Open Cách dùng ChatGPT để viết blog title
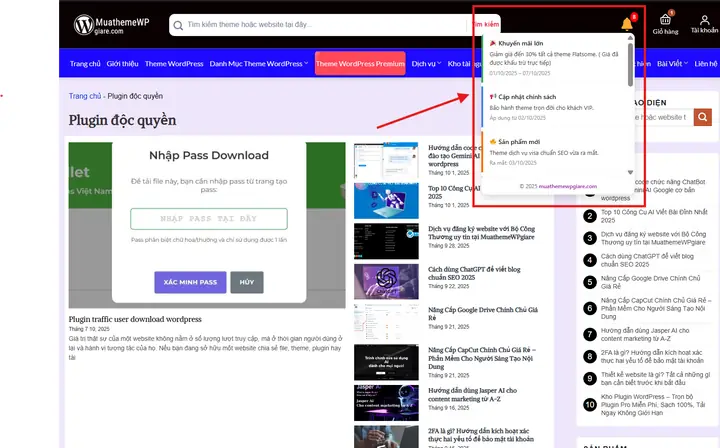This screenshot has width=720, height=448. coord(474,273)
